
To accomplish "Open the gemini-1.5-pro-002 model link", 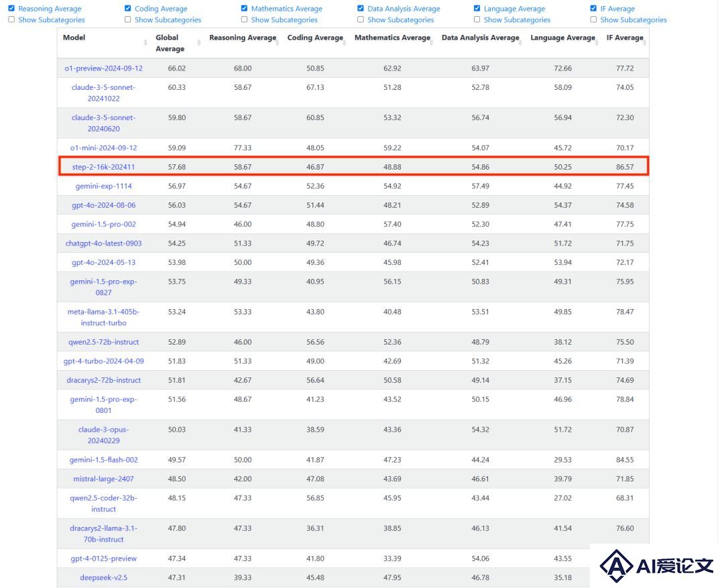I will pyautogui.click(x=103, y=224).
